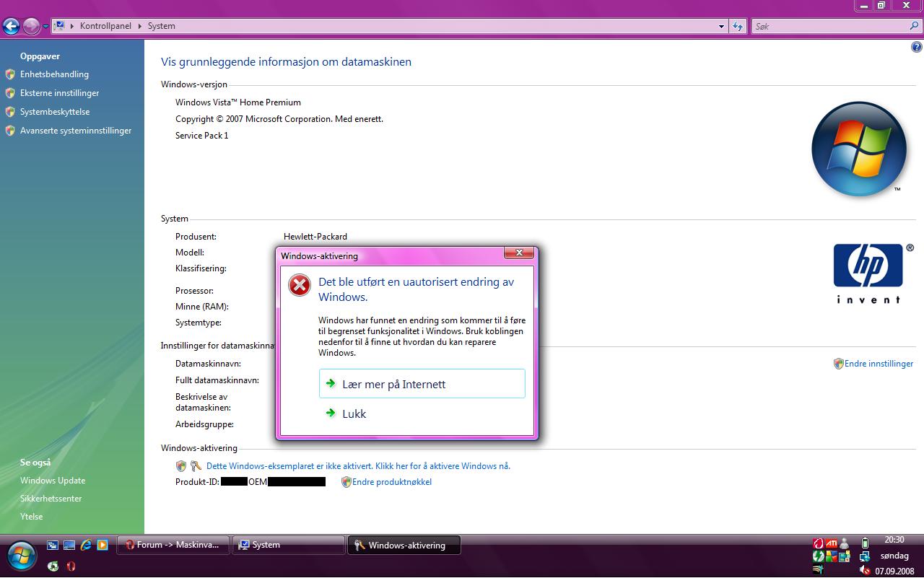Click the shield icon beside Endre innstillinger
924x578 pixels.
(x=838, y=364)
